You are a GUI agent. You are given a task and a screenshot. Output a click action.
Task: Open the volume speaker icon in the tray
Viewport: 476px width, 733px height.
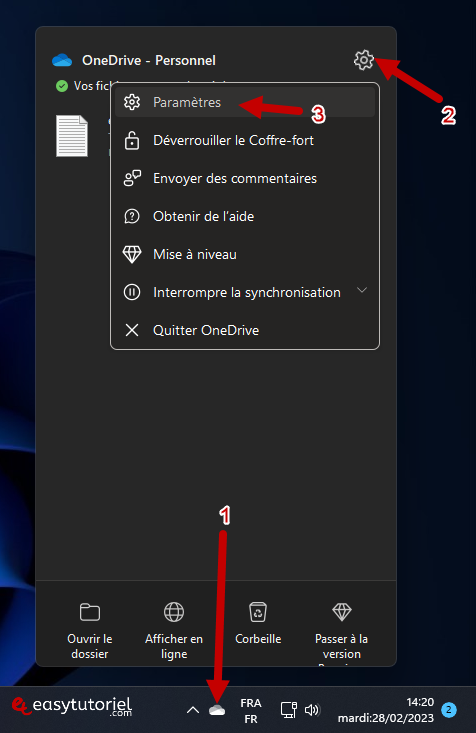tap(312, 711)
